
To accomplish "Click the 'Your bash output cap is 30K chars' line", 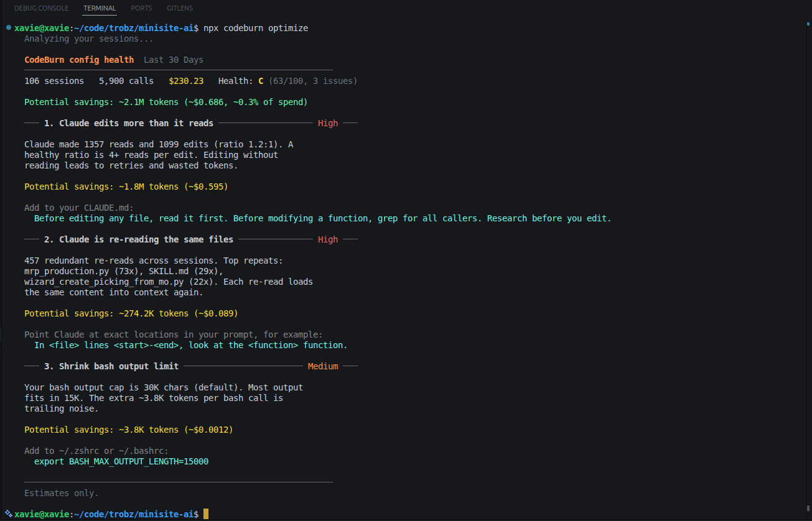I will (x=164, y=387).
